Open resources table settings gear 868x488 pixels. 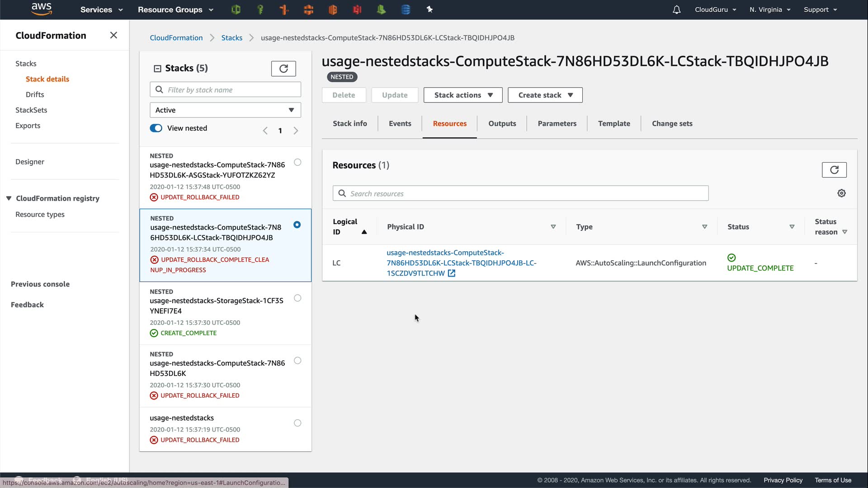(x=841, y=193)
